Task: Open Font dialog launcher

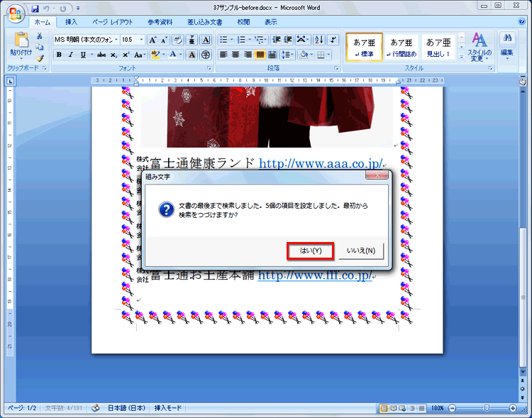Action: click(x=209, y=68)
